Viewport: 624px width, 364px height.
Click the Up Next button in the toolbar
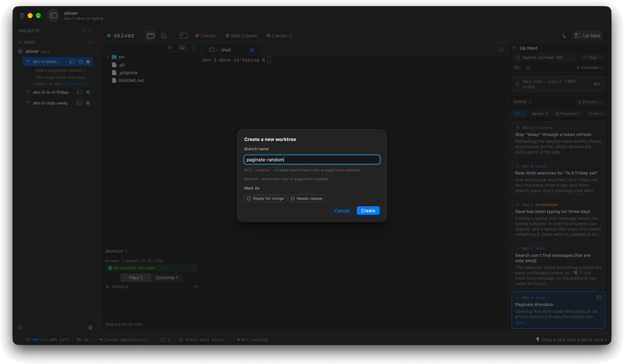[x=588, y=36]
